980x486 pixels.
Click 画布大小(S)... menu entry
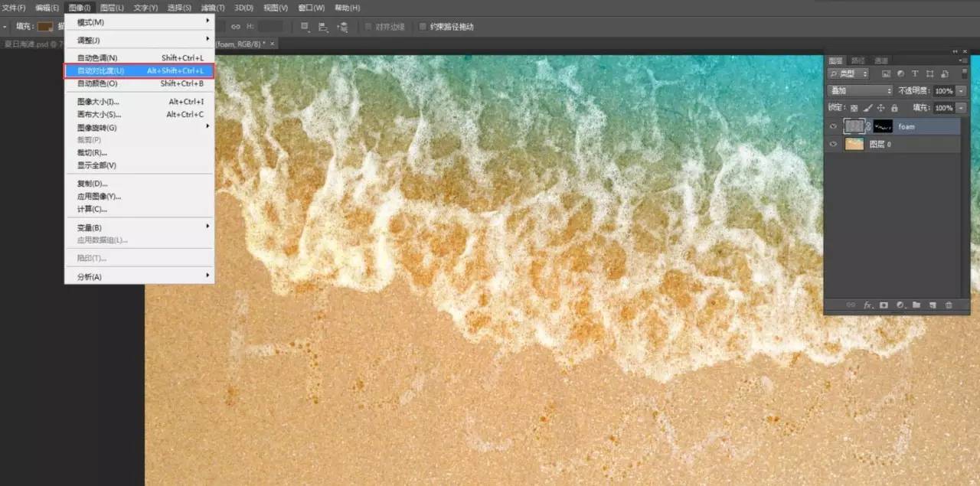tap(98, 115)
